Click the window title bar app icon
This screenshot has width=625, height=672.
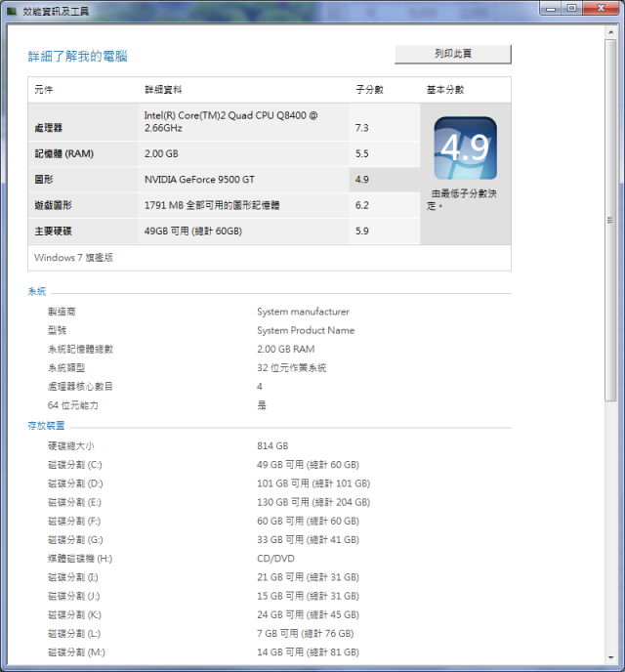tap(12, 11)
